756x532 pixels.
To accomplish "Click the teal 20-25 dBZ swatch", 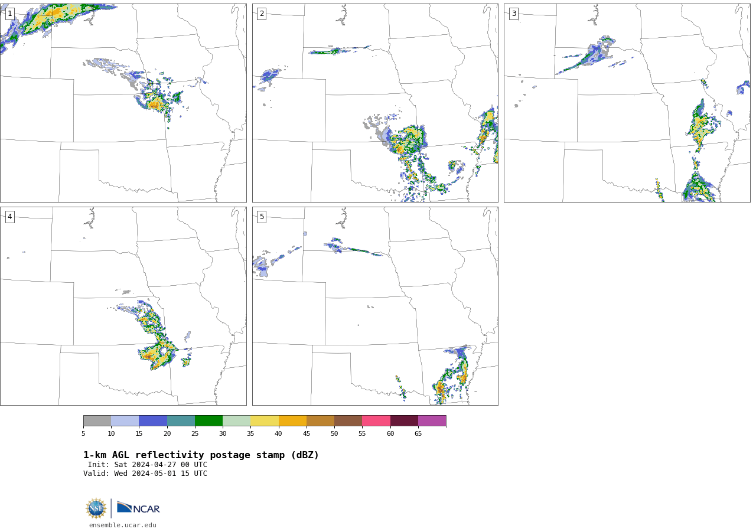I will point(181,421).
